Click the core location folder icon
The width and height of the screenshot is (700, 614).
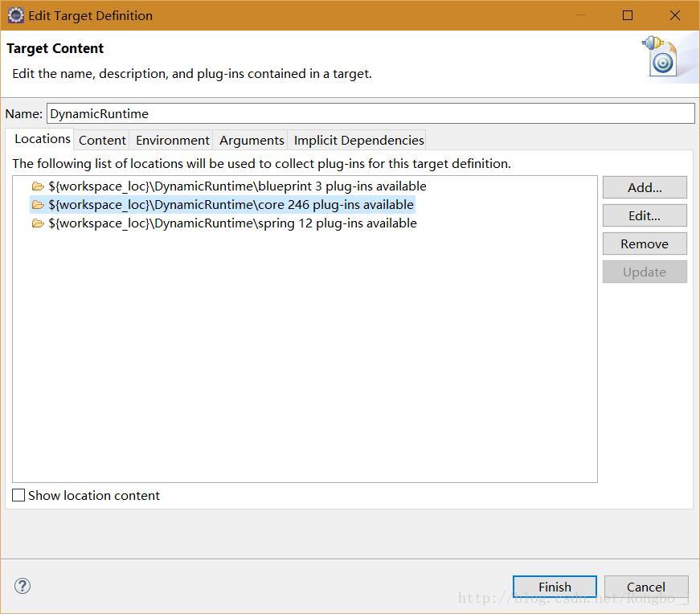point(38,205)
